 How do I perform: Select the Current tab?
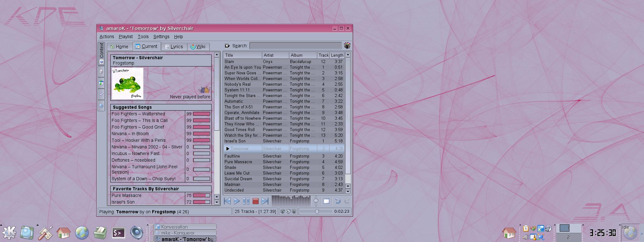(147, 46)
